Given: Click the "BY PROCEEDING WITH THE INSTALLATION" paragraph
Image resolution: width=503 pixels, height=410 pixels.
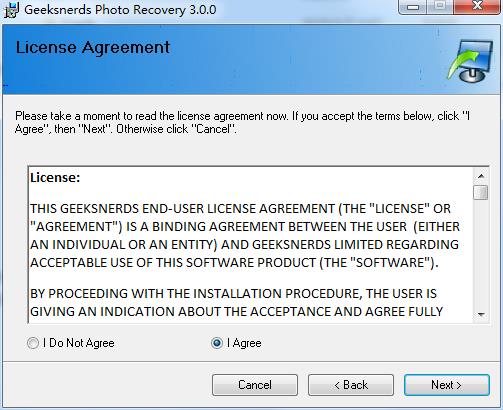Looking at the screenshot, I should (236, 303).
